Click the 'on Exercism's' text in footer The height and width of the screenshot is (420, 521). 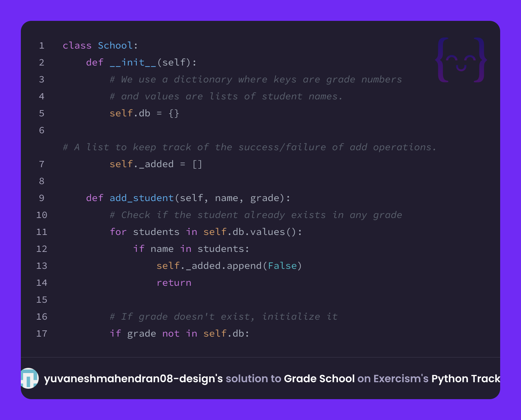tap(393, 379)
